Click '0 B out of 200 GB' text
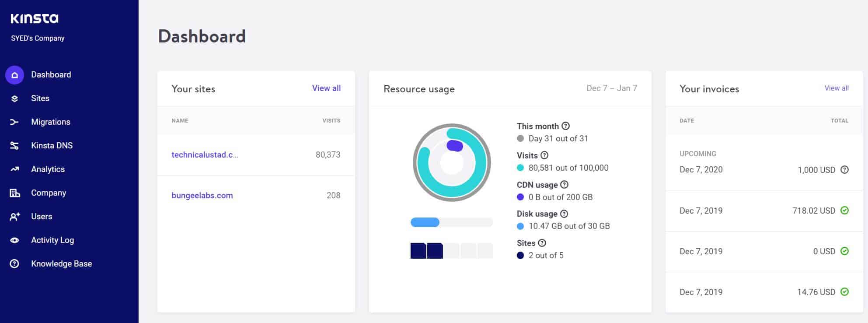 click(561, 197)
